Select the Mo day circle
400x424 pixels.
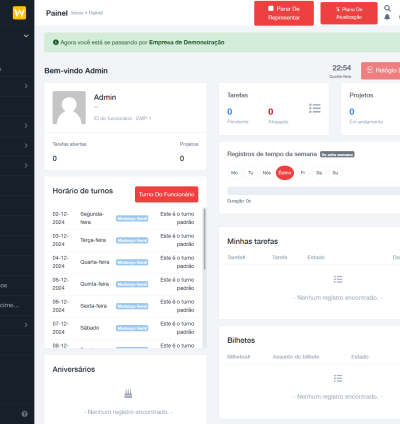(234, 173)
